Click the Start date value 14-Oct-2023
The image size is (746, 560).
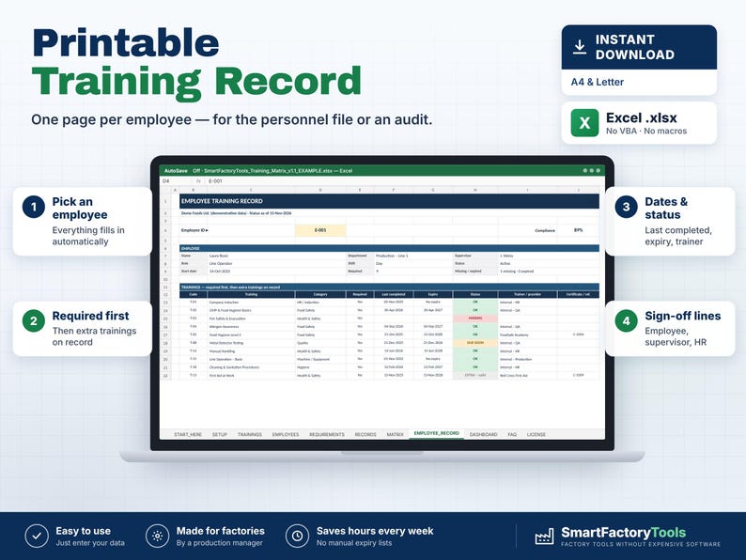pos(220,272)
